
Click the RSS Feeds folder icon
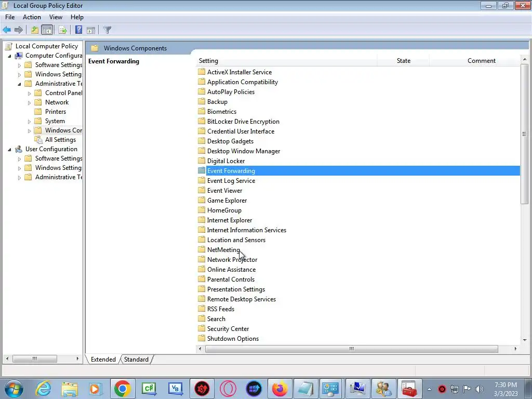coord(202,309)
